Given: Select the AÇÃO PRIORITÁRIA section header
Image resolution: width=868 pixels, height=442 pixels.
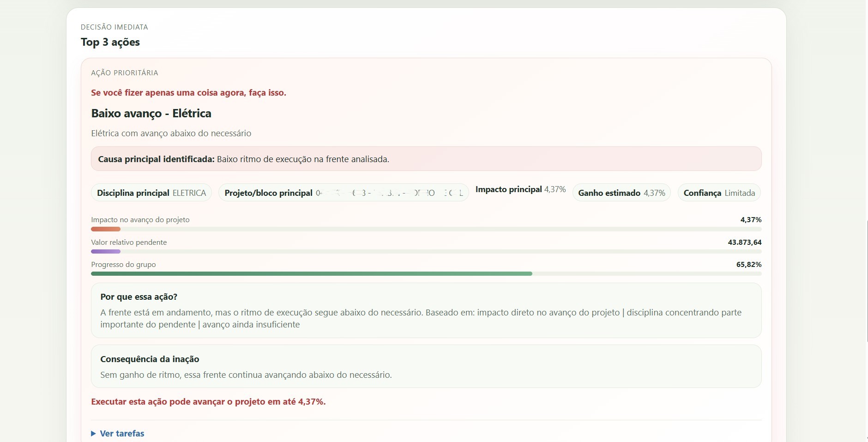Looking at the screenshot, I should (124, 73).
